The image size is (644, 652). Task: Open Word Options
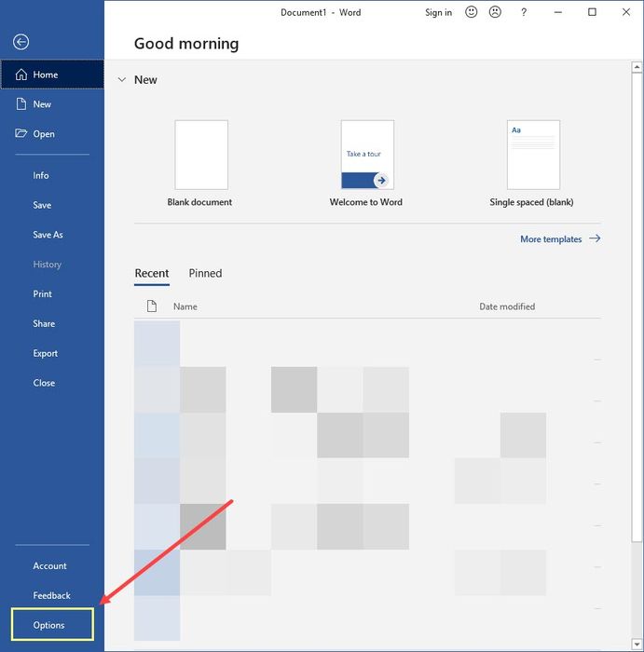[52, 624]
